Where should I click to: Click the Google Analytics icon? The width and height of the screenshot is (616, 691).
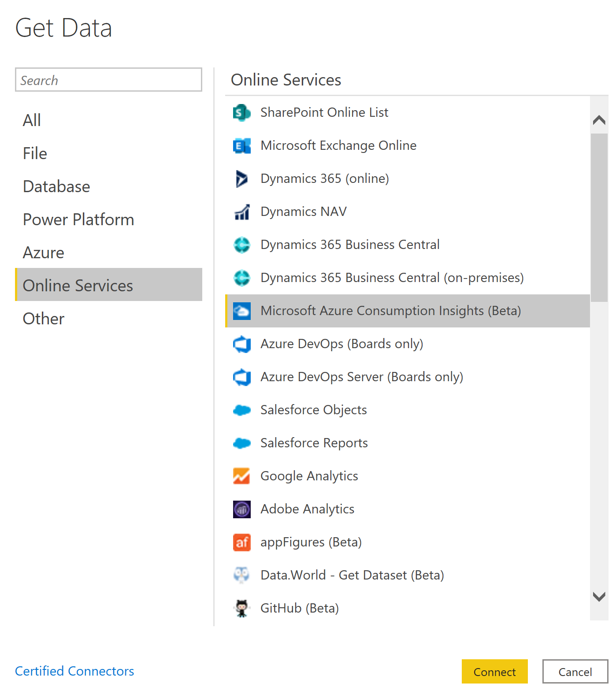tap(242, 476)
